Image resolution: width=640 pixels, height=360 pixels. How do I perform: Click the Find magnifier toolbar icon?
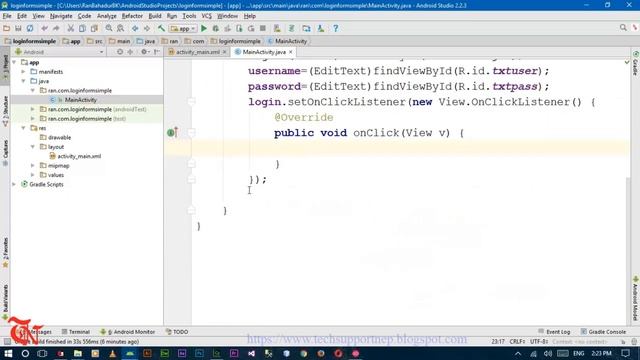(109, 28)
